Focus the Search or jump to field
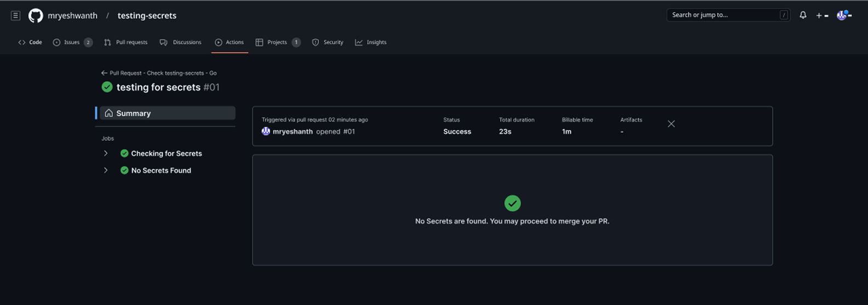Image resolution: width=868 pixels, height=305 pixels. pos(728,15)
